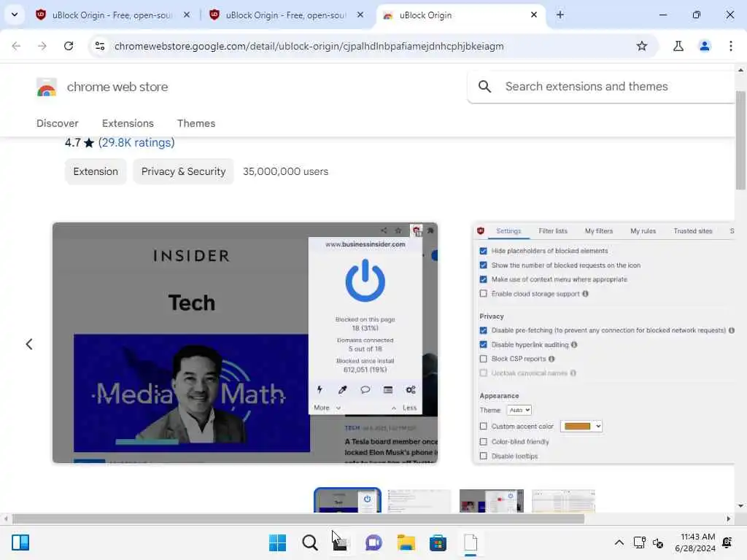Screen dimensions: 747x560
Task: Select the My rules tab
Action: tap(643, 231)
